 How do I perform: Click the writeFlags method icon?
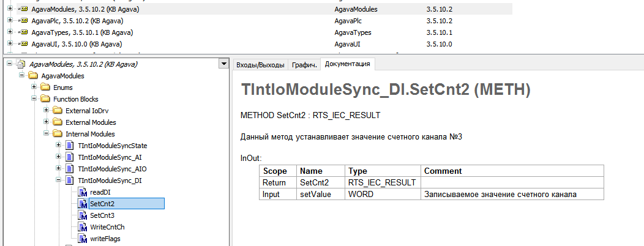click(83, 239)
